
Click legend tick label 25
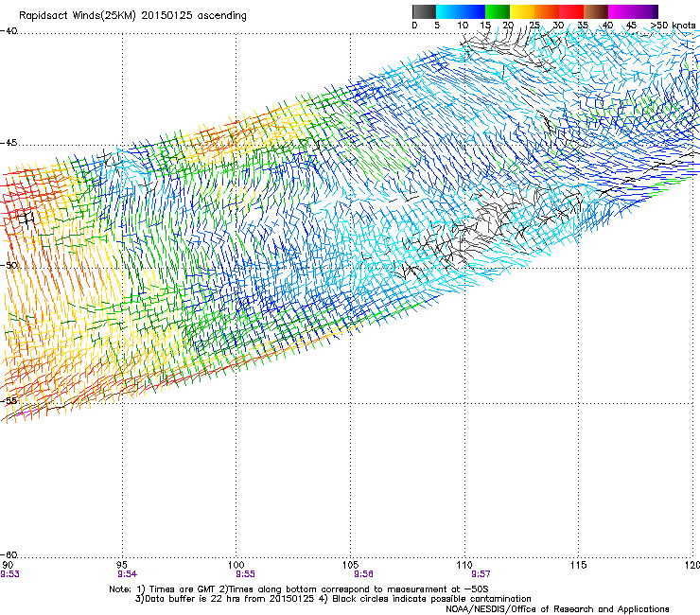pos(534,26)
